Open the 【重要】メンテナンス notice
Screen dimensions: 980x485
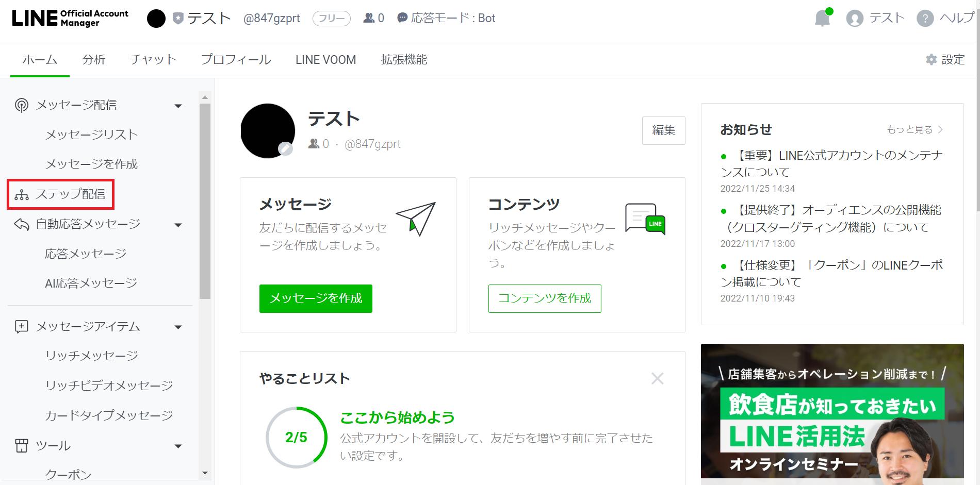[x=831, y=164]
